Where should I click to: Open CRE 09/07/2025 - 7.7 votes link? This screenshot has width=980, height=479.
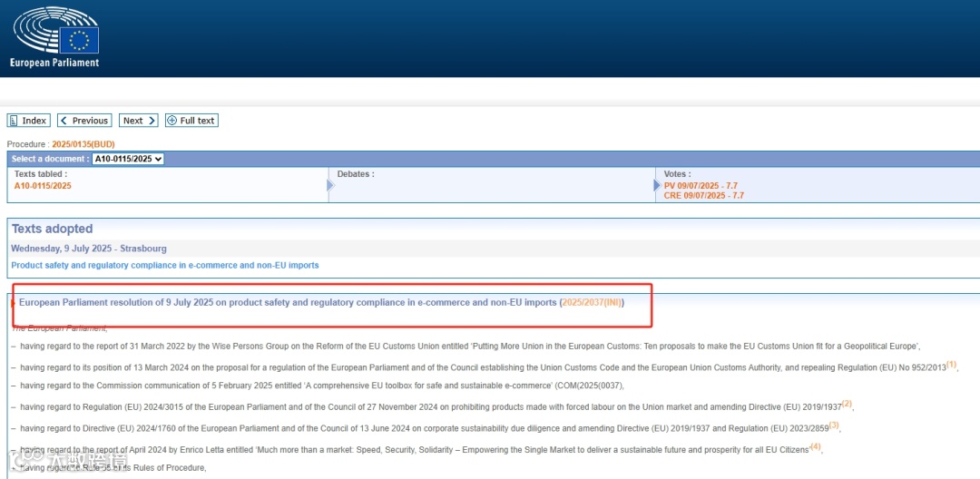click(x=704, y=195)
